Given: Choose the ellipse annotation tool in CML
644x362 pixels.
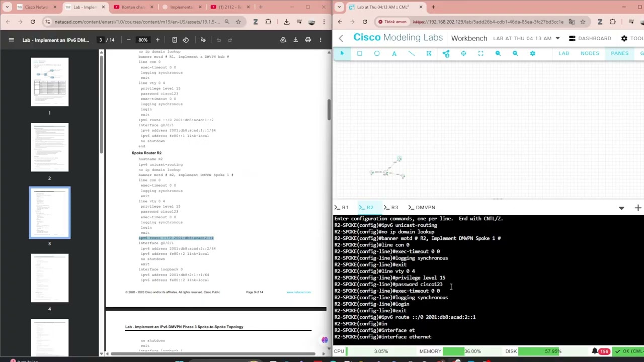Looking at the screenshot, I should (377, 53).
